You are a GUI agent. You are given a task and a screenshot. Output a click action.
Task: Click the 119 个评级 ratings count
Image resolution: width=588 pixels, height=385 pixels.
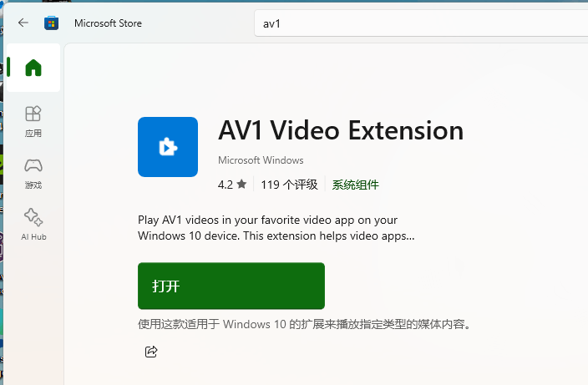pyautogui.click(x=289, y=185)
